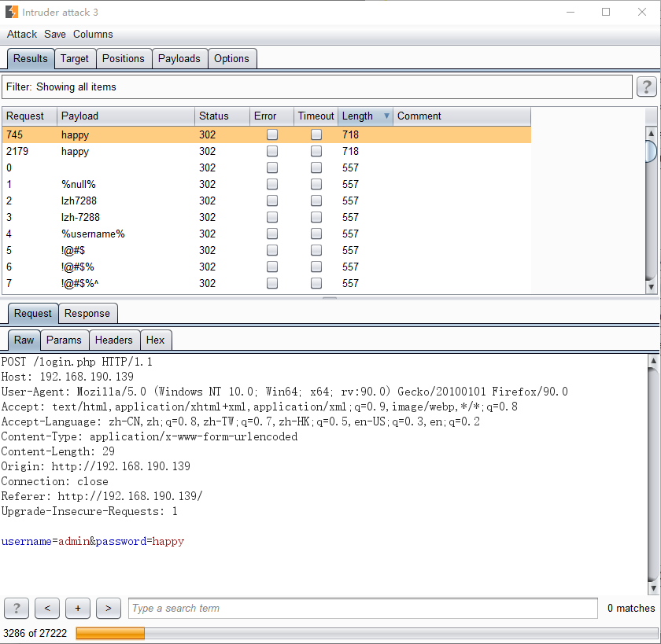The image size is (661, 644).
Task: Open the Save menu
Action: pyautogui.click(x=55, y=34)
